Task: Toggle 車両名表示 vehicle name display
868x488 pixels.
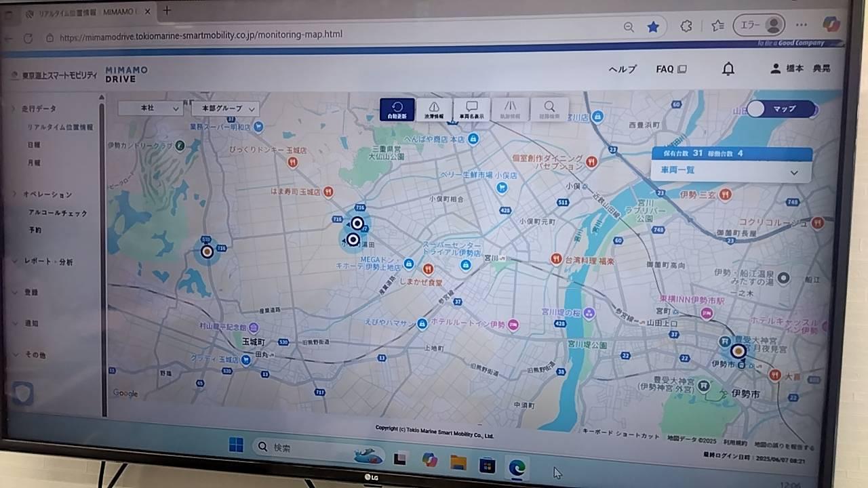Action: click(x=472, y=110)
